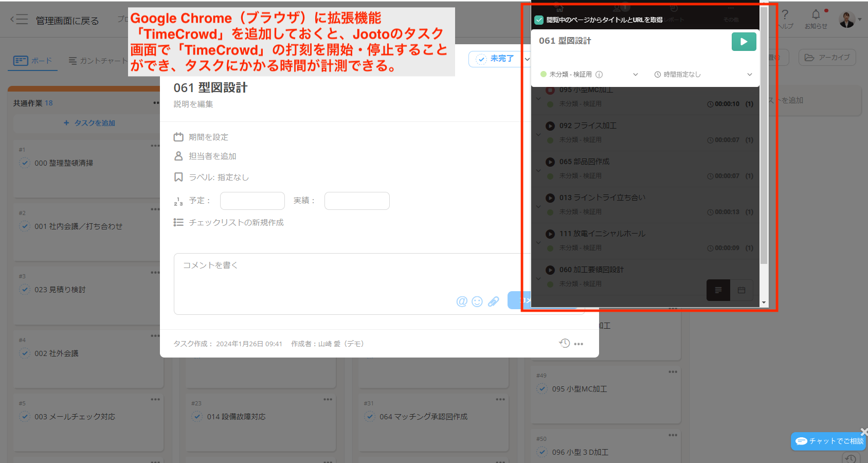Expand the 111 放電イニシャルホール entry chevron
This screenshot has height=463, width=868.
click(x=538, y=242)
